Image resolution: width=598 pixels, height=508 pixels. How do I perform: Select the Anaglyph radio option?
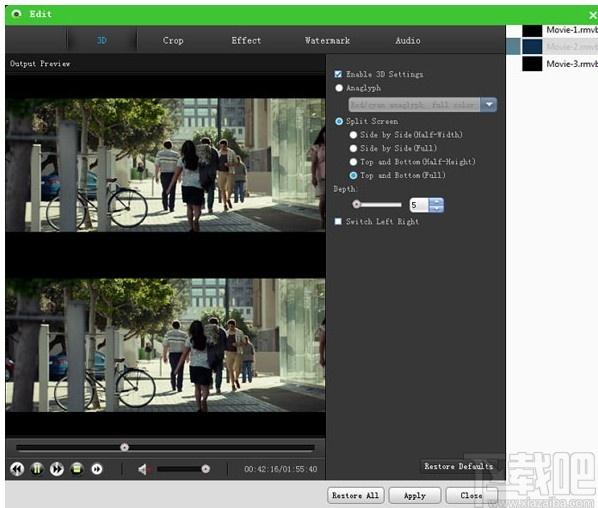click(339, 88)
